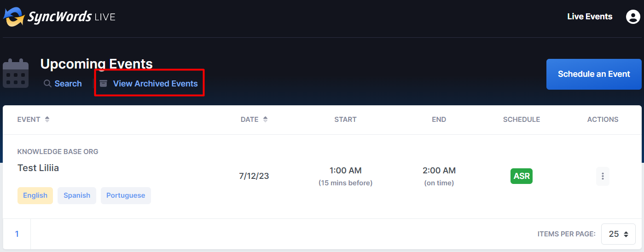Image resolution: width=644 pixels, height=252 pixels.
Task: Open the View Archived Events link
Action: pyautogui.click(x=155, y=84)
